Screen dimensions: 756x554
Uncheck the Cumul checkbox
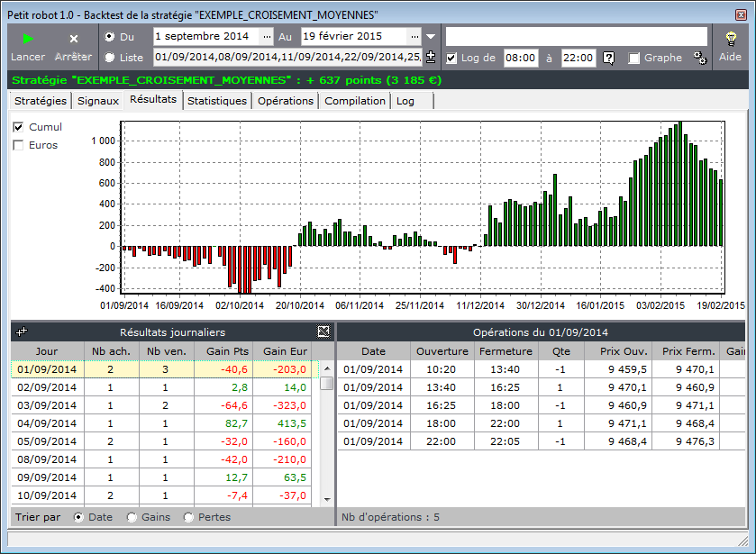click(19, 127)
